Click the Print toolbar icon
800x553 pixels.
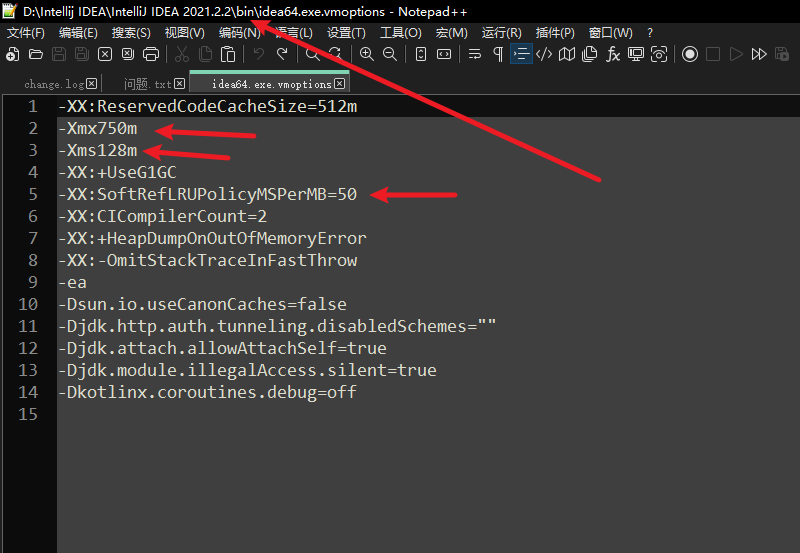coord(151,54)
